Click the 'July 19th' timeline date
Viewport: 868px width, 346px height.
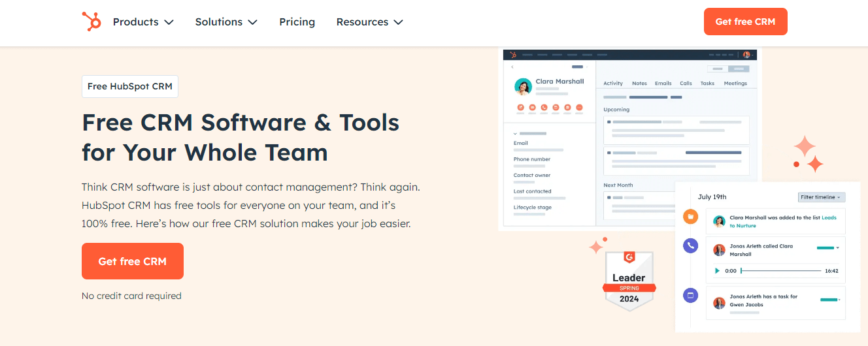(712, 197)
